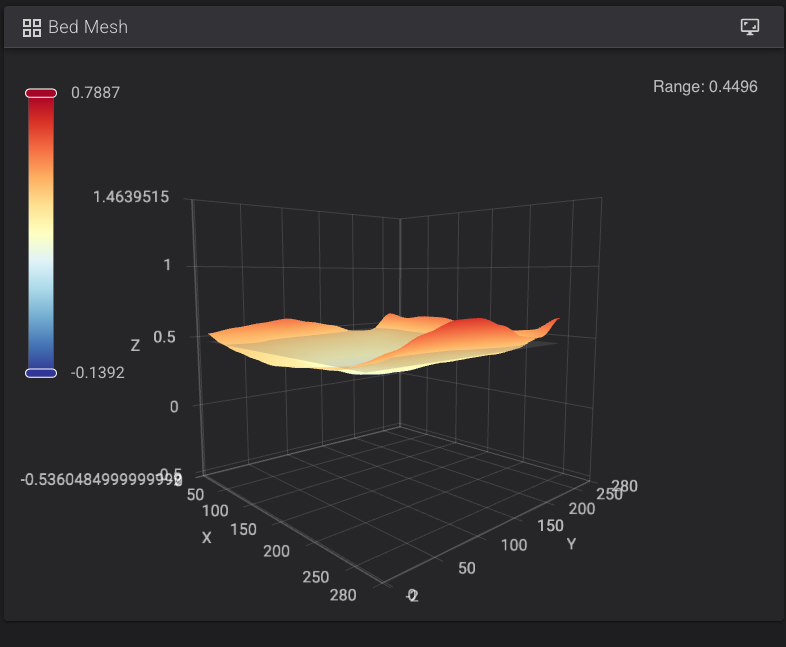Click the Z-axis tick value 1

[x=167, y=265]
